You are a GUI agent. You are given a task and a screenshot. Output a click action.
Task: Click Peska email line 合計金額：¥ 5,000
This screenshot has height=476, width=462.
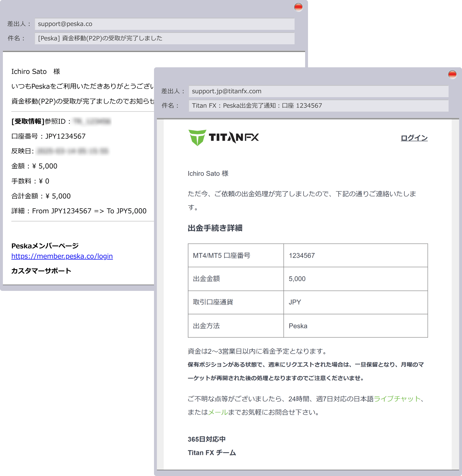(x=41, y=196)
